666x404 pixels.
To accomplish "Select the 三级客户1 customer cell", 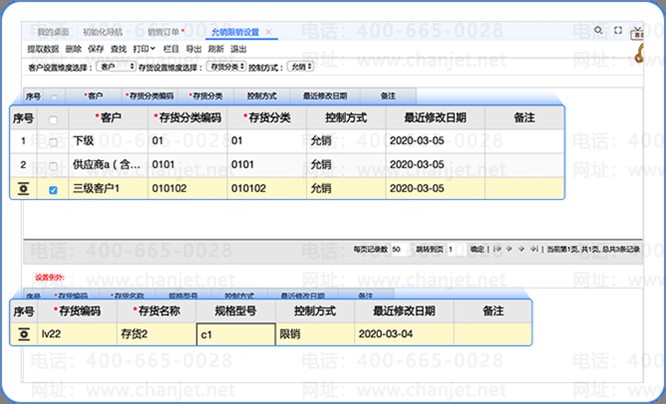I will click(x=108, y=188).
